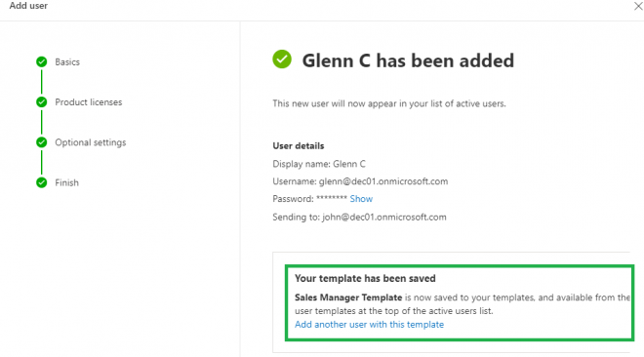
Task: Add another user with this template
Action: click(369, 325)
